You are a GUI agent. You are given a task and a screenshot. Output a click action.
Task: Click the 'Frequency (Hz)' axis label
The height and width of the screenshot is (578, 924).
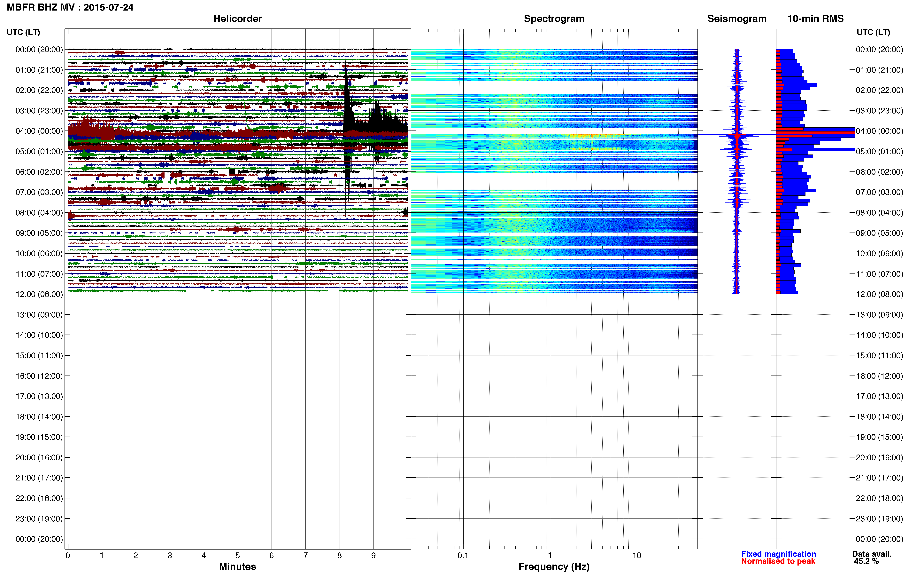tap(554, 566)
